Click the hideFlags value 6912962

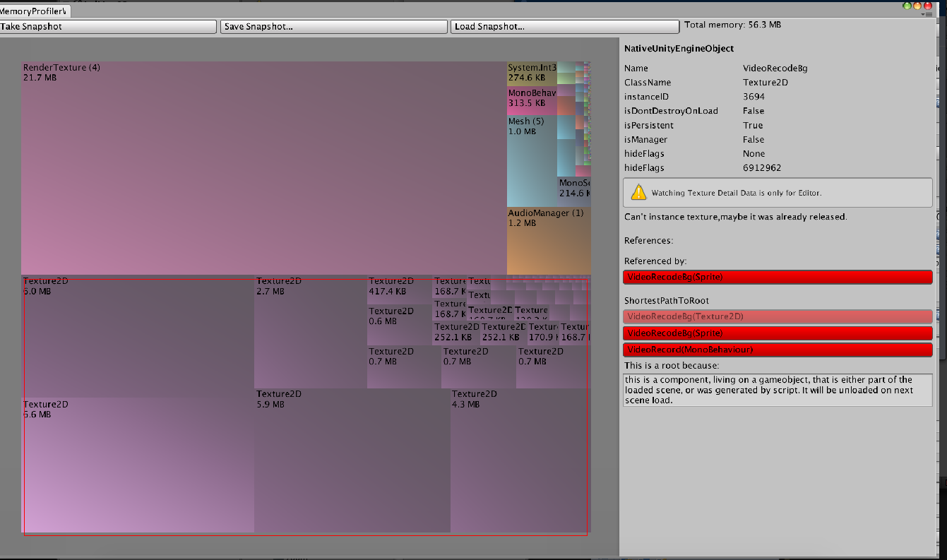(761, 167)
